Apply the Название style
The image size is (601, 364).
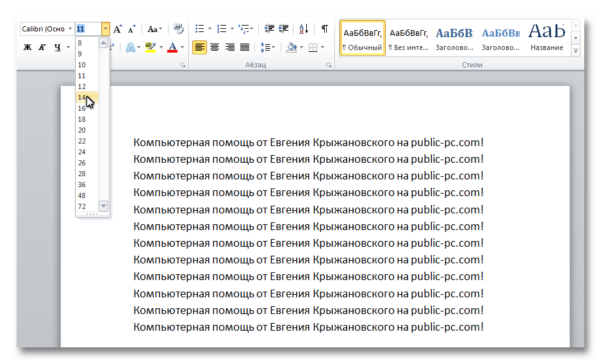[x=547, y=38]
